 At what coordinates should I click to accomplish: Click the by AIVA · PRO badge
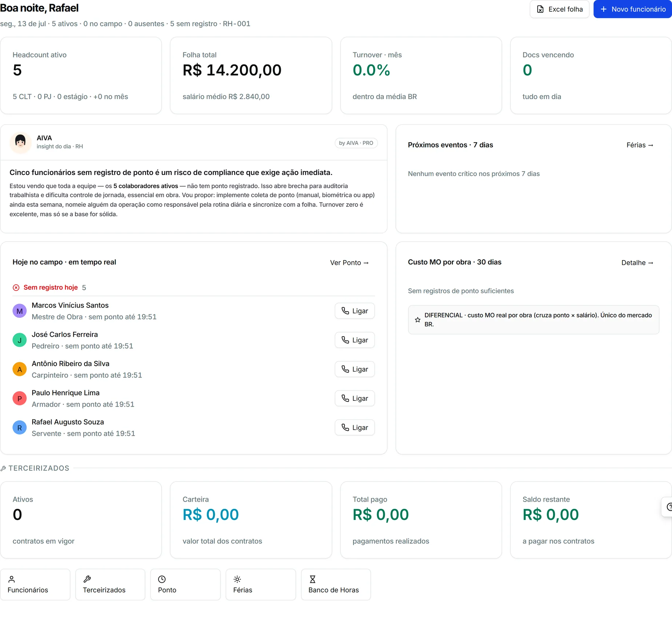[356, 143]
